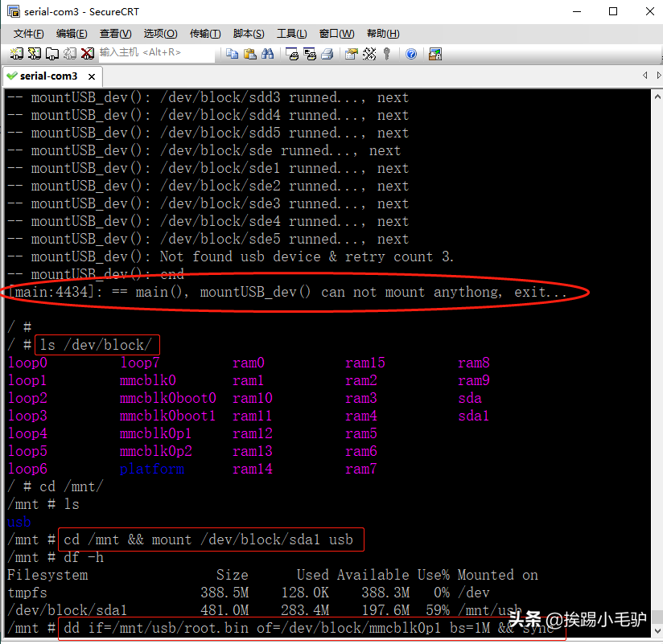Click terminal scrollbar up arrow
This screenshot has height=644, width=663.
(x=657, y=96)
